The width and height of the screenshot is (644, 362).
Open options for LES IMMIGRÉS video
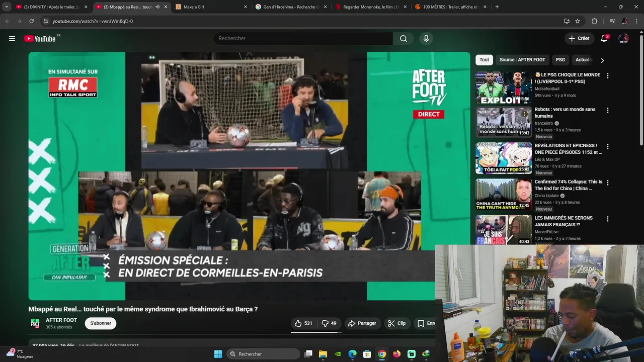click(x=607, y=219)
